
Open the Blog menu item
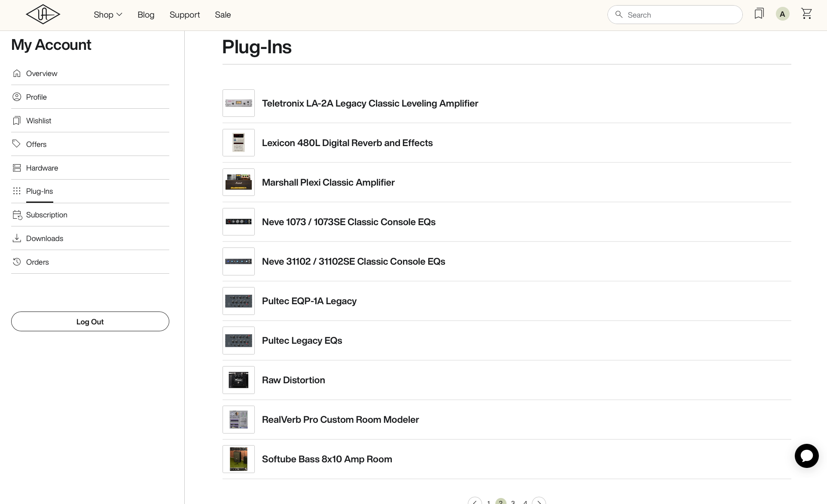pyautogui.click(x=146, y=15)
